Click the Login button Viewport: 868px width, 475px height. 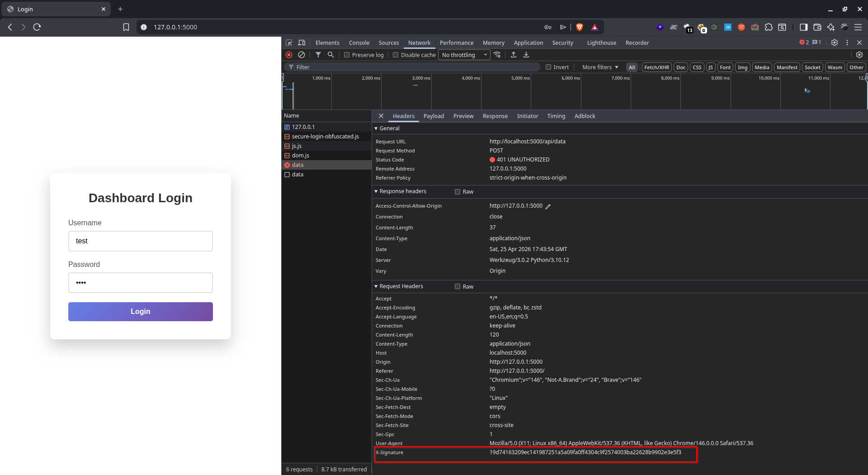pos(141,312)
